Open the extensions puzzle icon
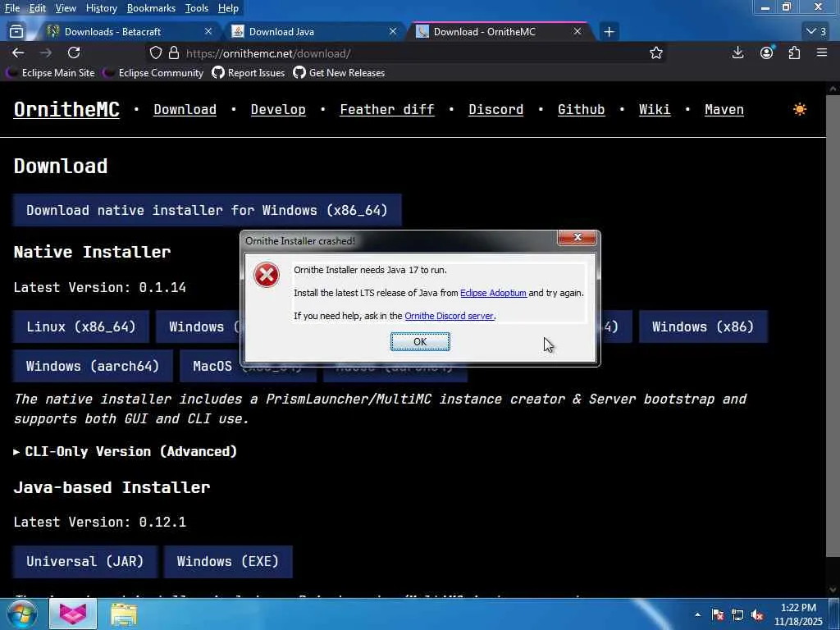This screenshot has width=840, height=630. pyautogui.click(x=794, y=52)
